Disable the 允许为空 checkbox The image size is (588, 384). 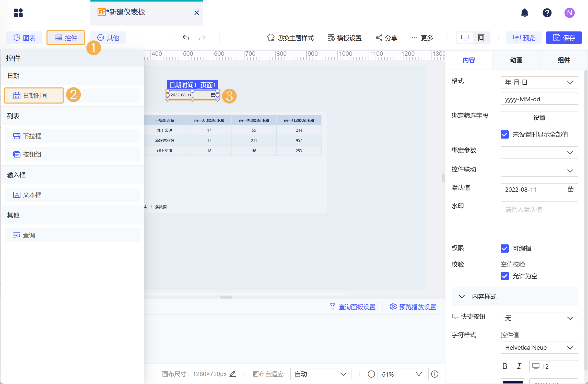click(x=504, y=276)
